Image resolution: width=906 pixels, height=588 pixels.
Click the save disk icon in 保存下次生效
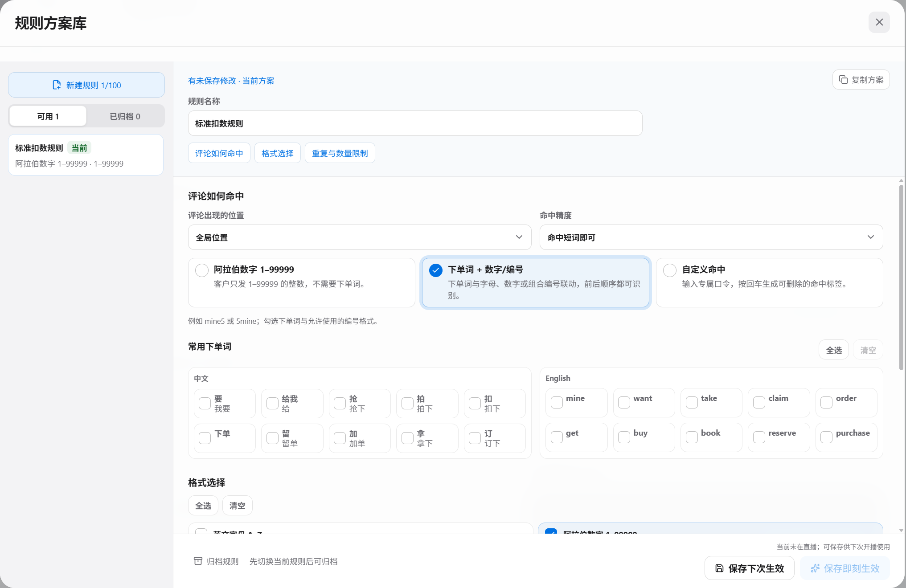[719, 568]
